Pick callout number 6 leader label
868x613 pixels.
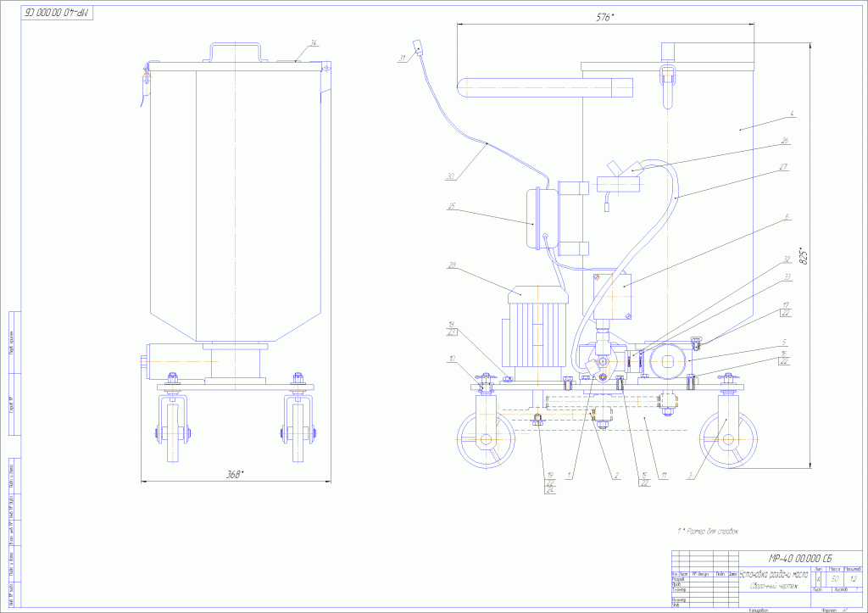(x=787, y=218)
